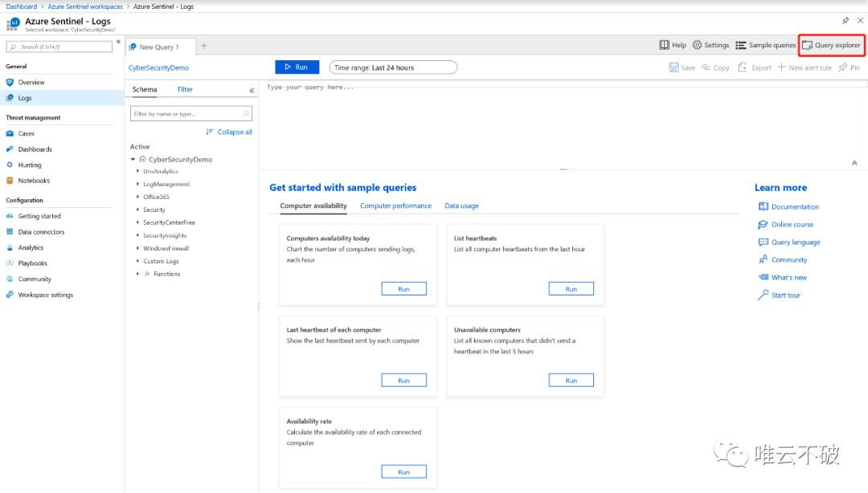
Task: Collapse the schema pane with double chevron
Action: [x=252, y=90]
